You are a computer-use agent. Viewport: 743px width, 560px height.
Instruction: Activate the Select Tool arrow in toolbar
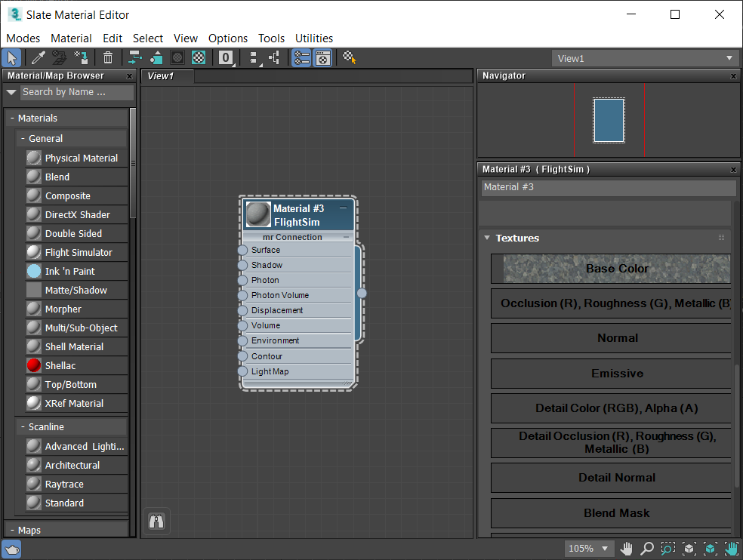(x=11, y=58)
